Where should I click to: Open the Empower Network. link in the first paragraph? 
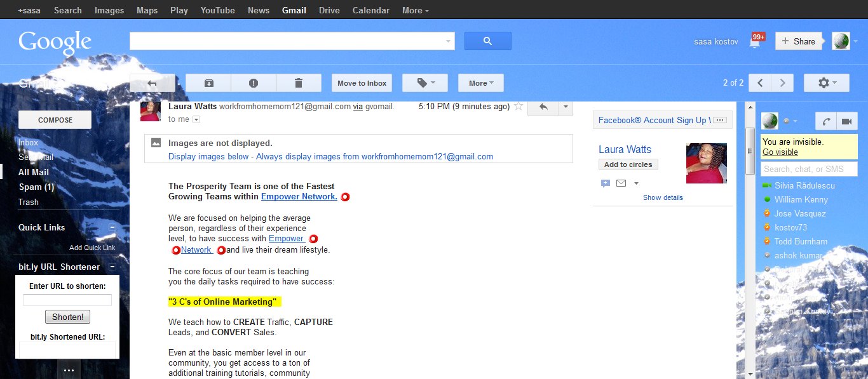(x=299, y=197)
